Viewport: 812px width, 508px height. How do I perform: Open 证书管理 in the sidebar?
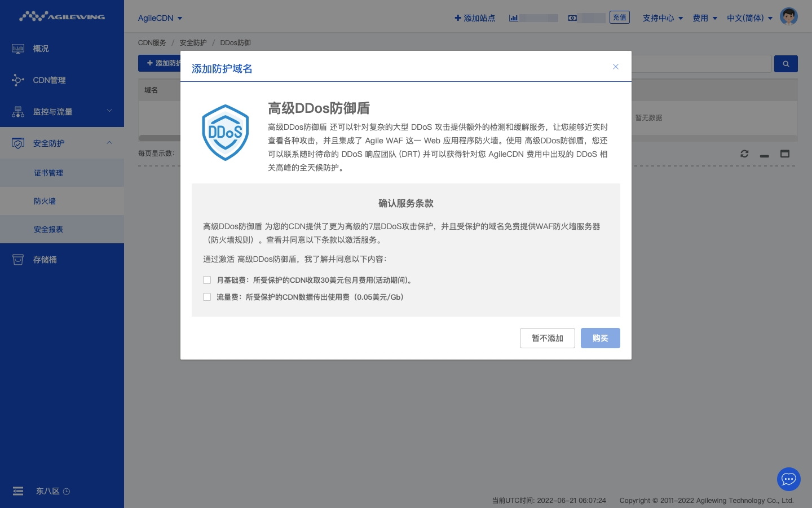click(x=48, y=173)
